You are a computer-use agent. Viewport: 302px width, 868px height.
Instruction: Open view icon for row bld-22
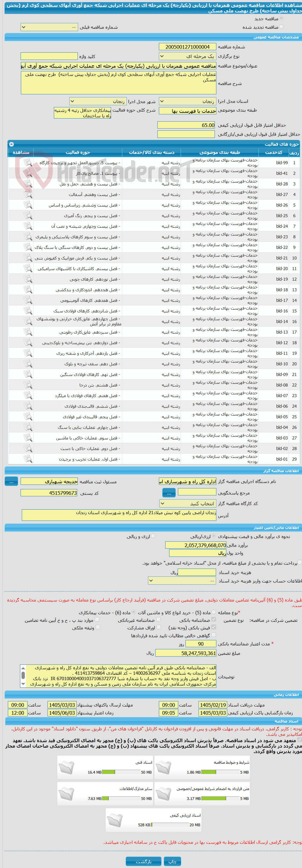pos(28,247)
